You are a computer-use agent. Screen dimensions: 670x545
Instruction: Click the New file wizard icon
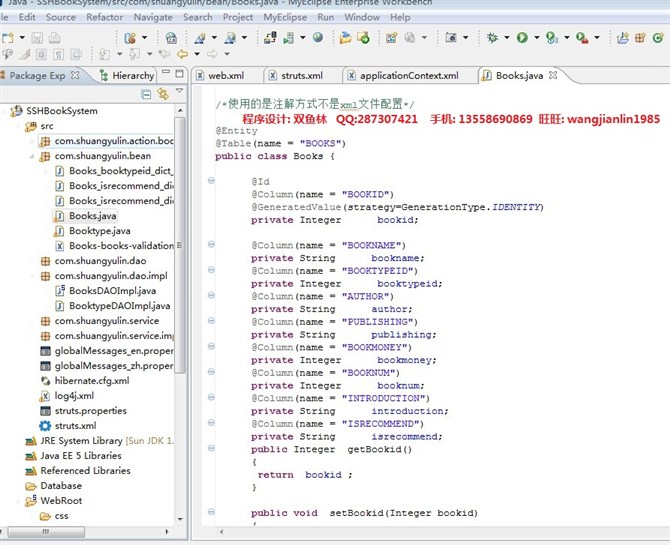pyautogui.click(x=8, y=38)
